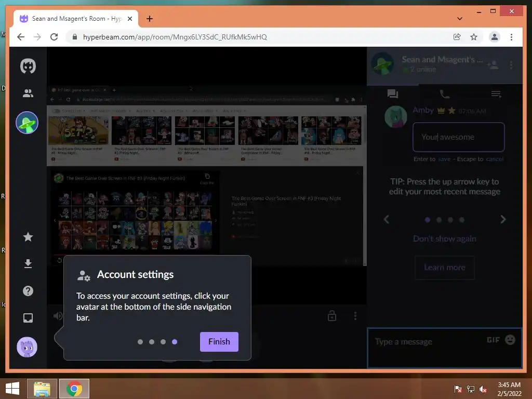
Task: Click the volume speaker icon under the video
Action: [58, 316]
